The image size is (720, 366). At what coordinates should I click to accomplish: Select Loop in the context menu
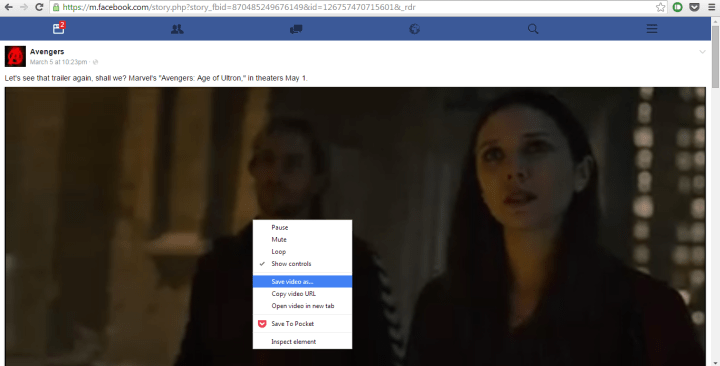[x=303, y=252]
